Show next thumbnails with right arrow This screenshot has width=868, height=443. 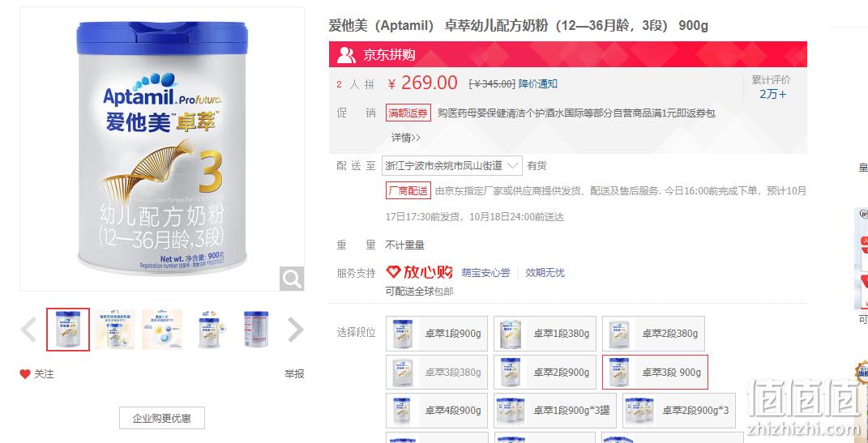(295, 330)
